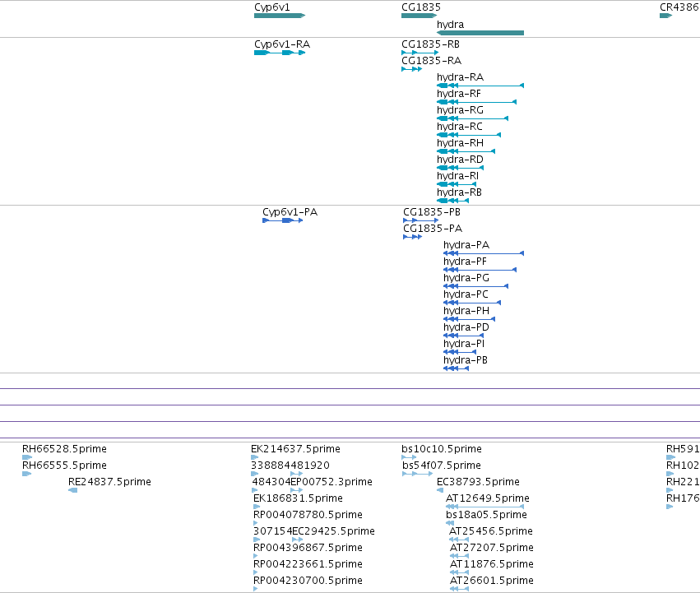The image size is (700, 593).
Task: Click the hydra-RB transcript label
Action: point(459,192)
